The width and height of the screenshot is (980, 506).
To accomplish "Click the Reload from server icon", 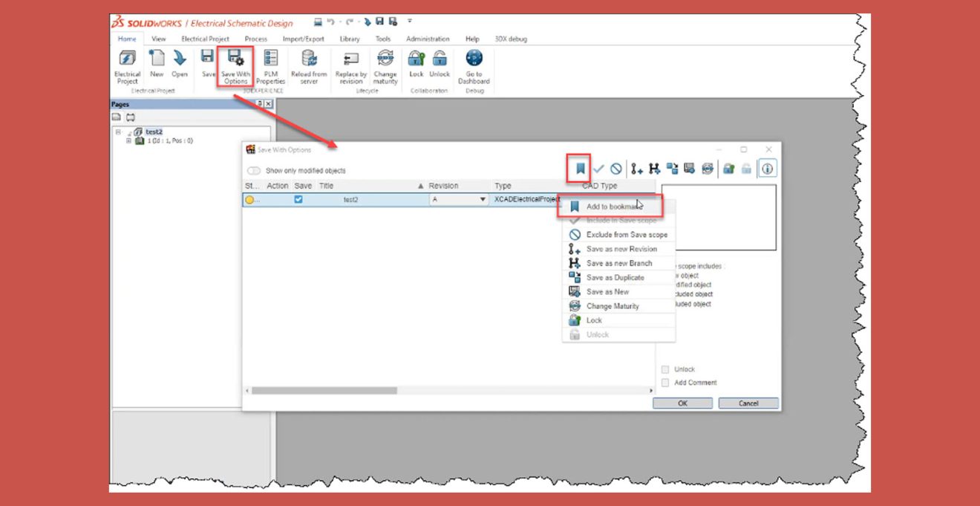I will 308,66.
